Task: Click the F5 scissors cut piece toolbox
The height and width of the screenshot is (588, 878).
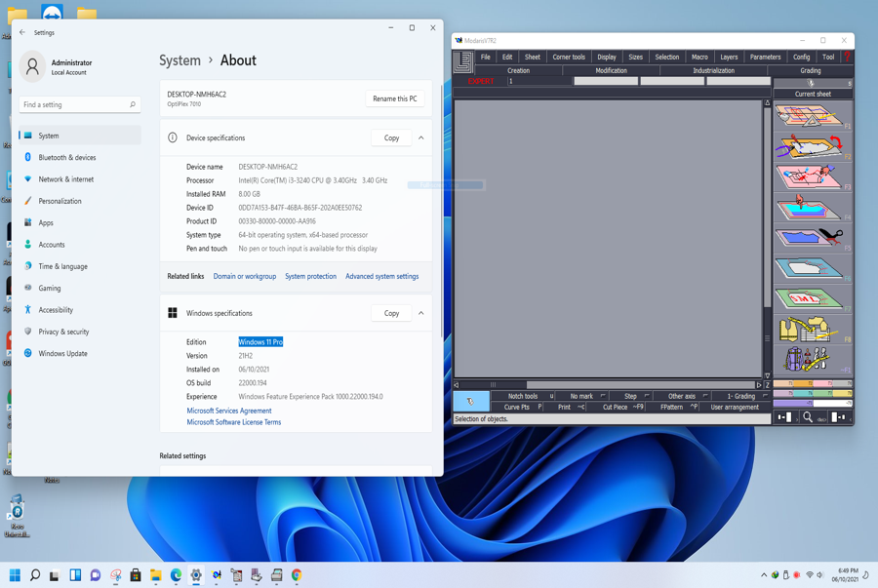Action: point(808,238)
